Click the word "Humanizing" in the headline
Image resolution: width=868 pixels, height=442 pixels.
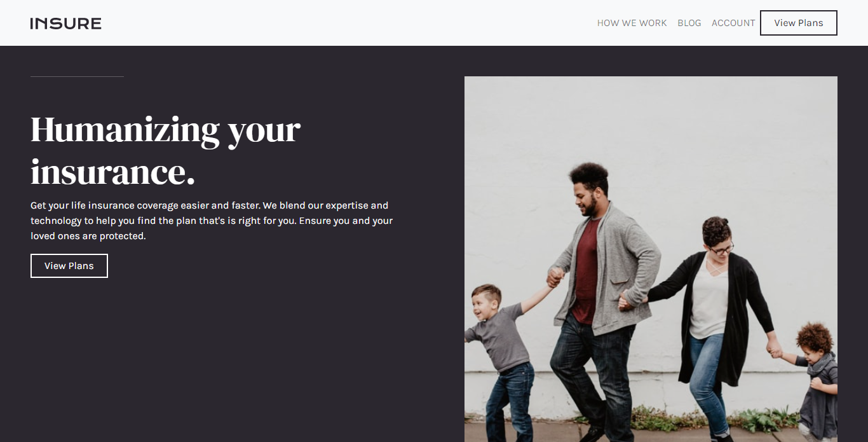click(x=125, y=129)
